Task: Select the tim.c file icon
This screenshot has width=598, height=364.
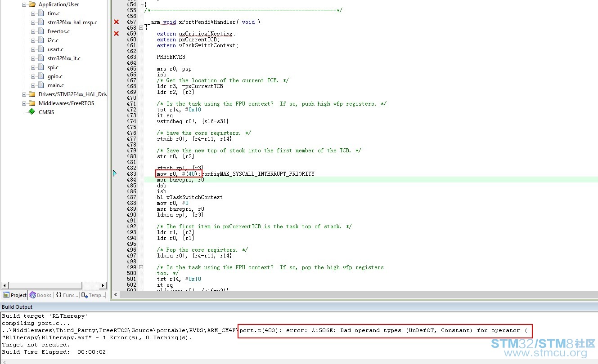Action: pos(40,13)
